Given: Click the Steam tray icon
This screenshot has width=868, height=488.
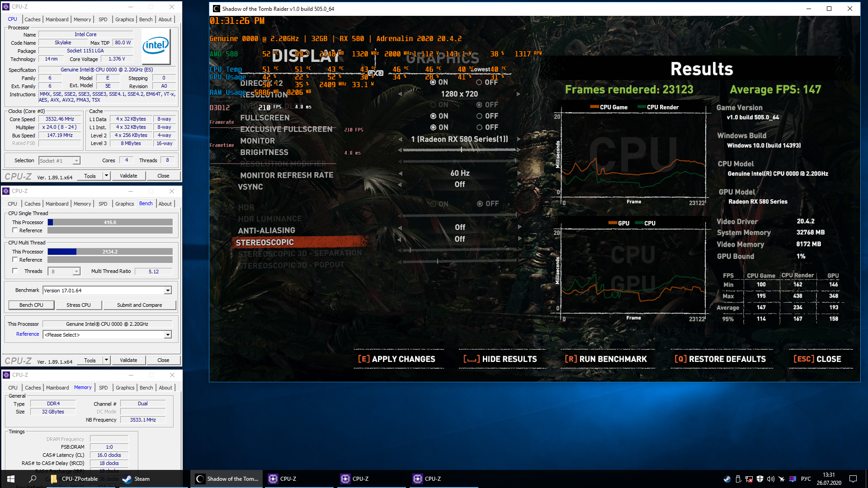Looking at the screenshot, I should tap(727, 479).
